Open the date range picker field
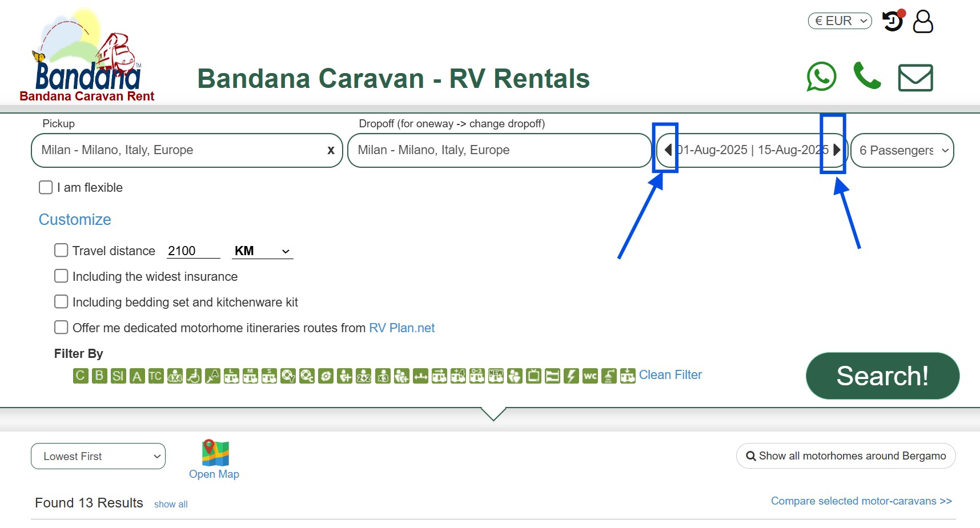 752,150
